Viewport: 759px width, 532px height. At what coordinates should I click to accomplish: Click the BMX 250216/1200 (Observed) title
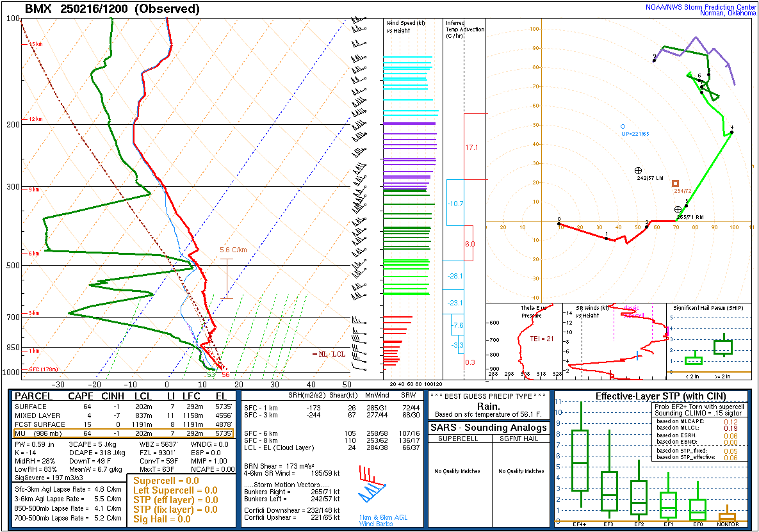(112, 9)
